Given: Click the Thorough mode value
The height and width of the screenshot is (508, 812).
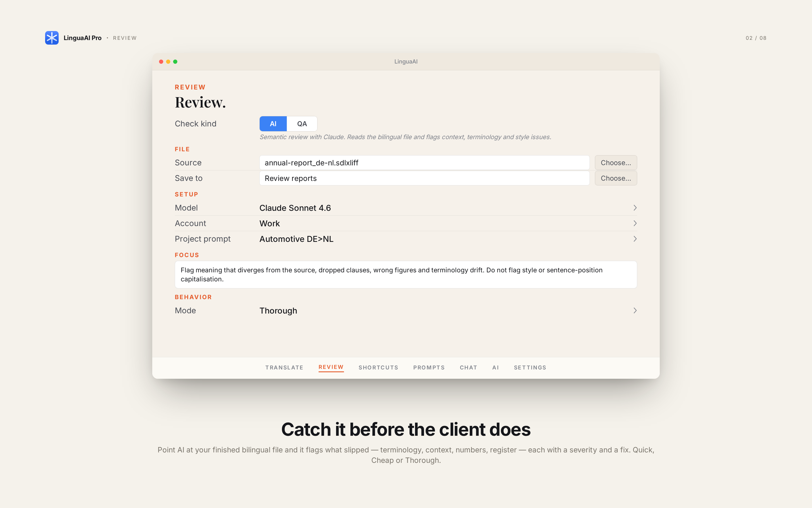Looking at the screenshot, I should pyautogui.click(x=278, y=311).
